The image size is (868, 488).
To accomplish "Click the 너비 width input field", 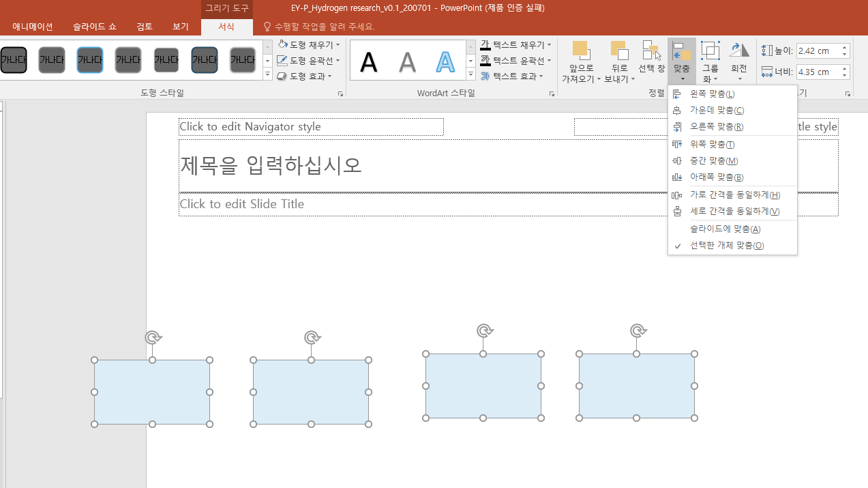I will click(x=818, y=72).
